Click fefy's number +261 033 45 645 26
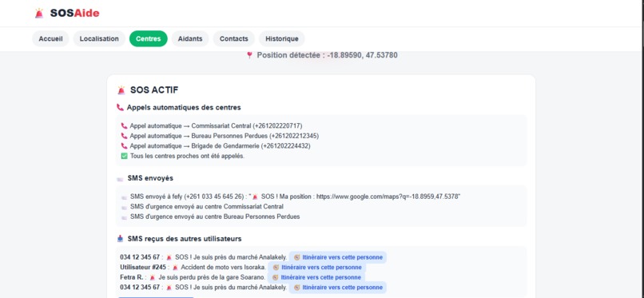 (214, 197)
